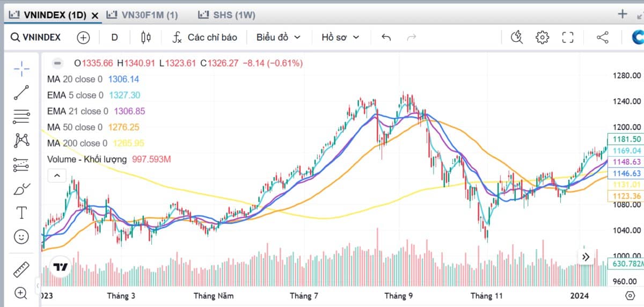
Task: Expand the Biểu đồ dropdown
Action: pyautogui.click(x=278, y=38)
